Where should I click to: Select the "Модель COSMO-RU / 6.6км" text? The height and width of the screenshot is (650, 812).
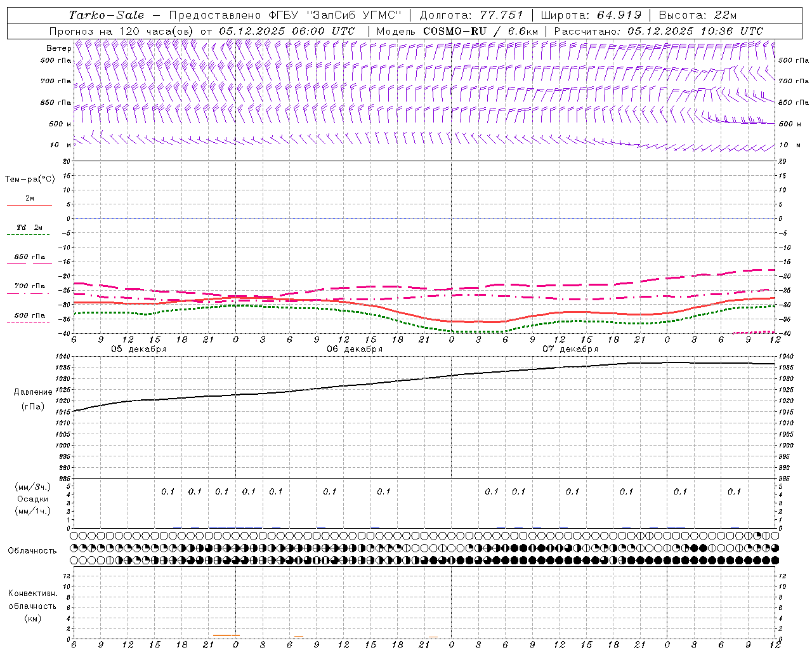tap(457, 31)
